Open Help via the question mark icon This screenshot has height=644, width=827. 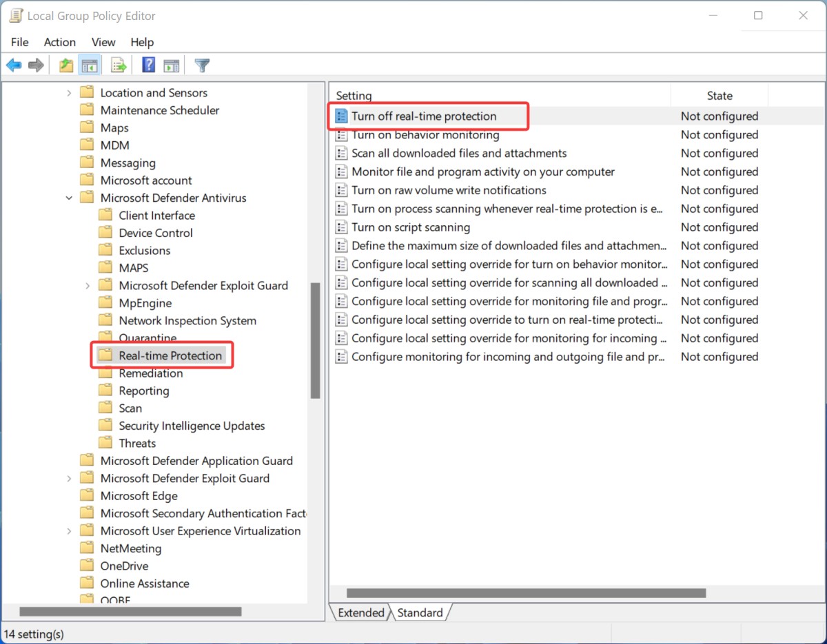click(148, 65)
